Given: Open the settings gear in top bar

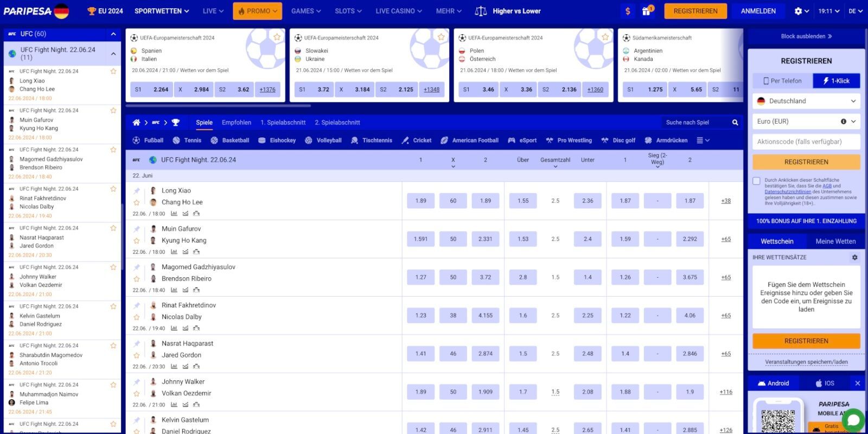Looking at the screenshot, I should (798, 11).
